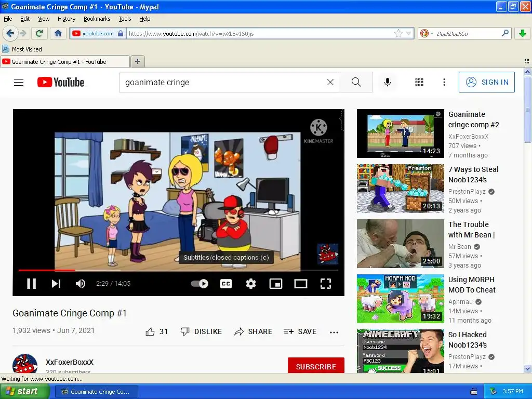The image size is (532, 399).
Task: Go to browser home page
Action: (x=58, y=33)
